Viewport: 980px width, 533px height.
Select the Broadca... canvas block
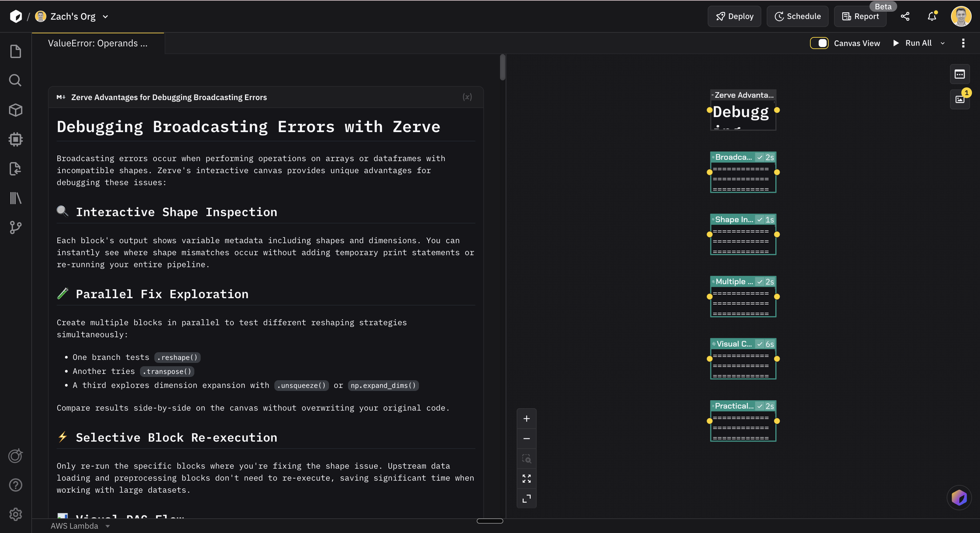(743, 172)
